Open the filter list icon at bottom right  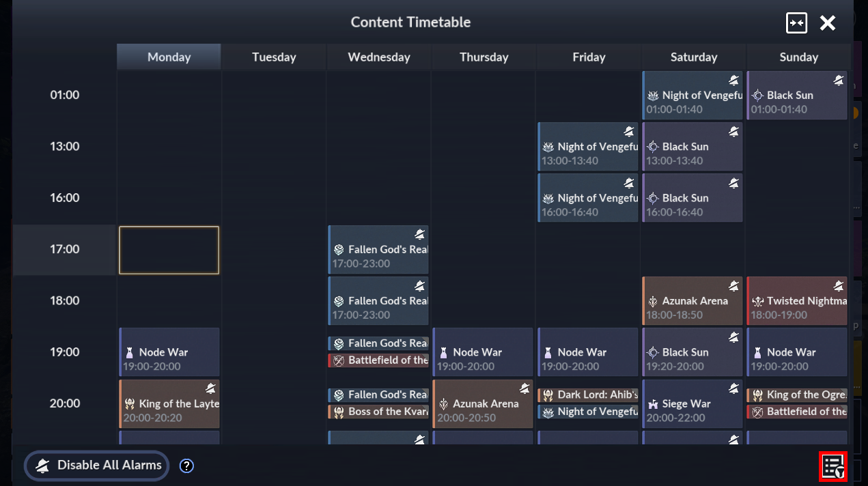[x=833, y=467]
